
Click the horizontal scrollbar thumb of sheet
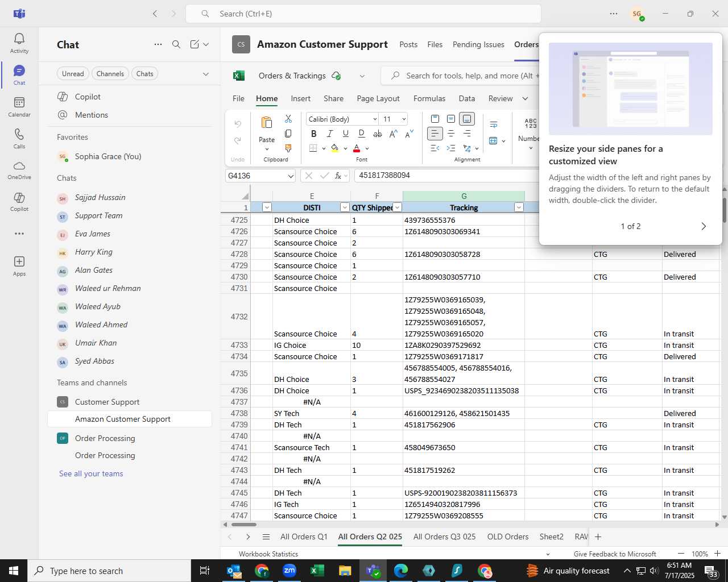tap(243, 524)
